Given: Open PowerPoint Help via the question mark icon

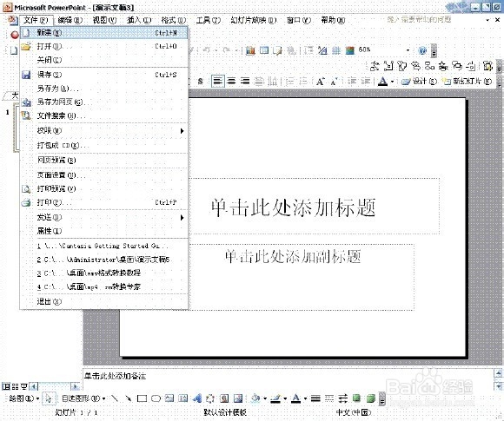Looking at the screenshot, I should [x=422, y=50].
